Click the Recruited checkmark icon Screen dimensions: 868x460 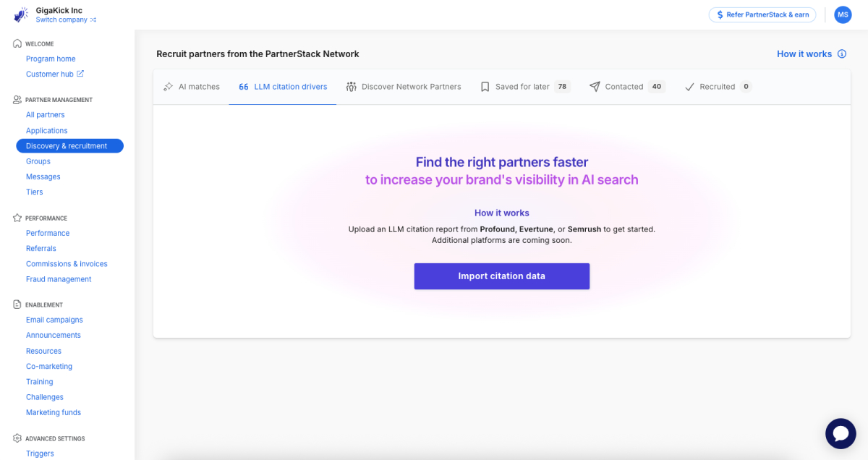pos(689,87)
